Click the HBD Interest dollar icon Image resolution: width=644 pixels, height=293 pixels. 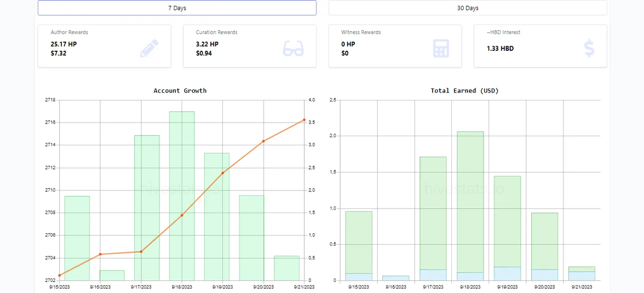(589, 48)
